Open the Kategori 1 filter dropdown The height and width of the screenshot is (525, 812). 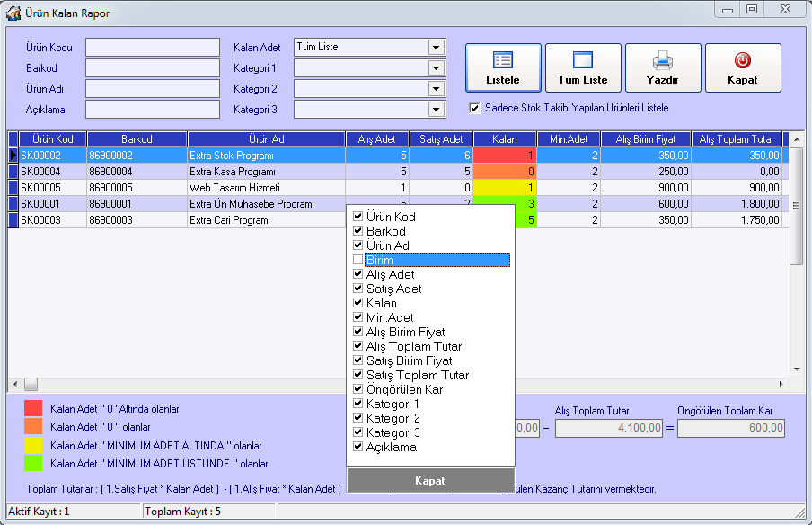(437, 68)
